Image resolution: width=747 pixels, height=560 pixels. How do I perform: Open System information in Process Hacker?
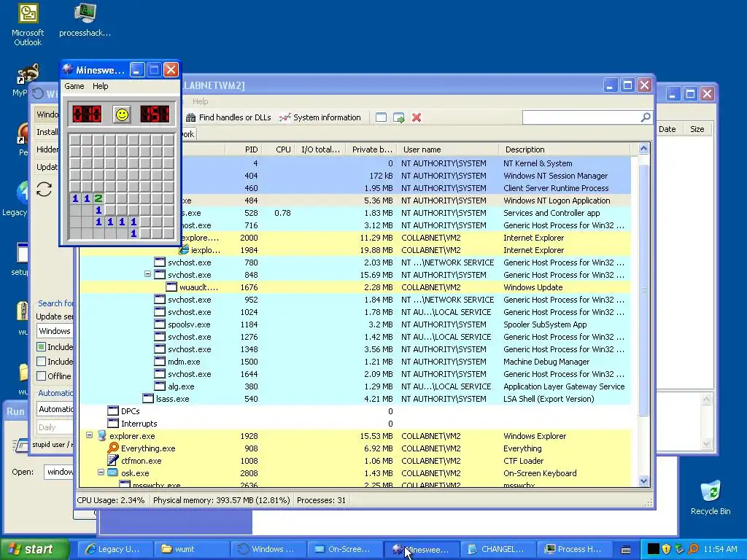[320, 117]
